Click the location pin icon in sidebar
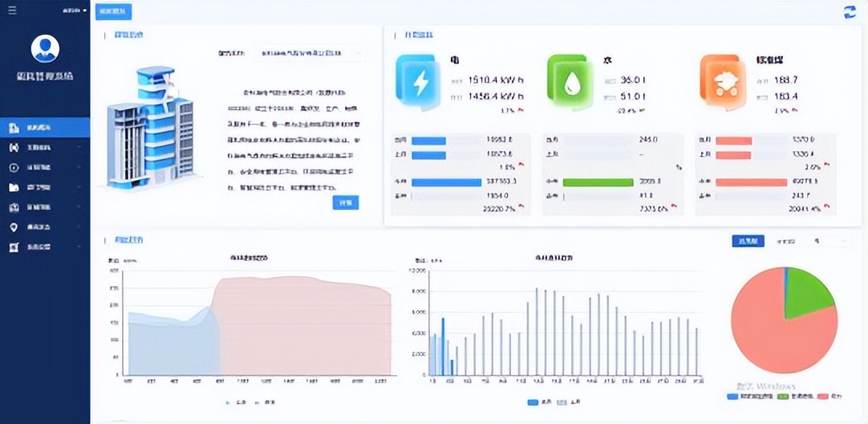 [x=13, y=227]
